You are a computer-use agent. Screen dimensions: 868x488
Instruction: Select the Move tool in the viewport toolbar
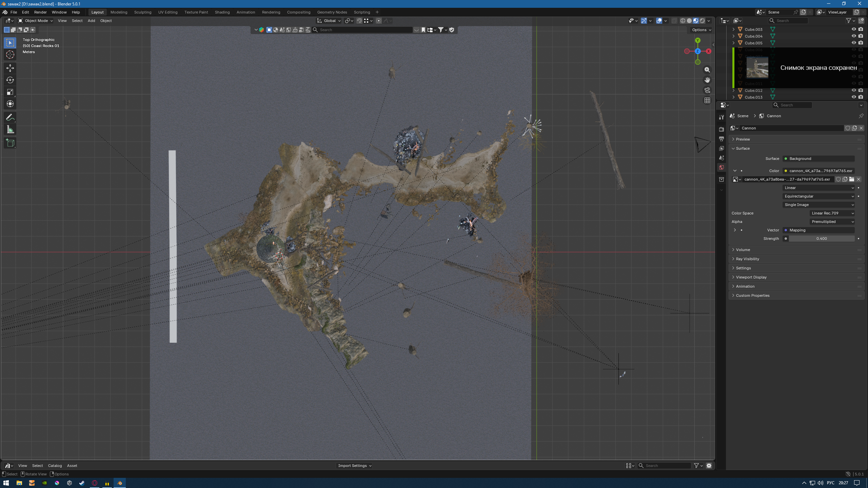click(x=10, y=68)
